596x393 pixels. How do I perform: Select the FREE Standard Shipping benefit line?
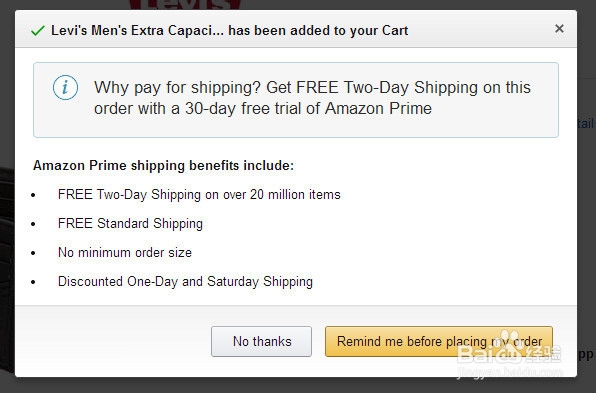[x=130, y=223]
